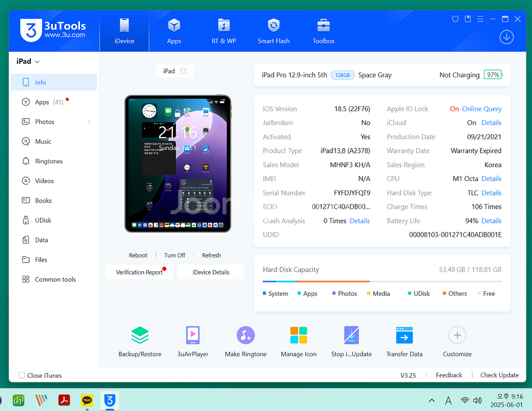Open the Stop iOS Update tool

pyautogui.click(x=351, y=335)
